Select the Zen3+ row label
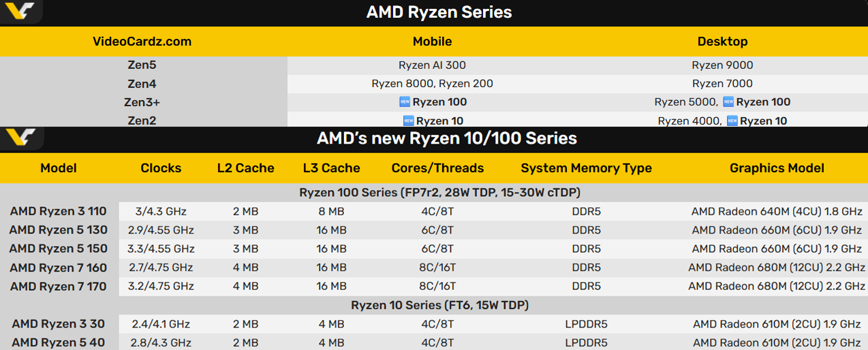Screen dimensions: 868x350 pos(143,102)
